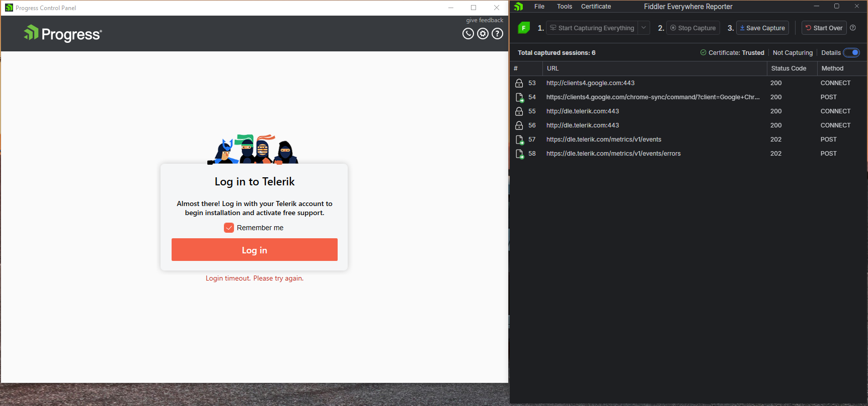Screen dimensions: 868x406
Task: Click Not Capturing status text
Action: click(793, 52)
